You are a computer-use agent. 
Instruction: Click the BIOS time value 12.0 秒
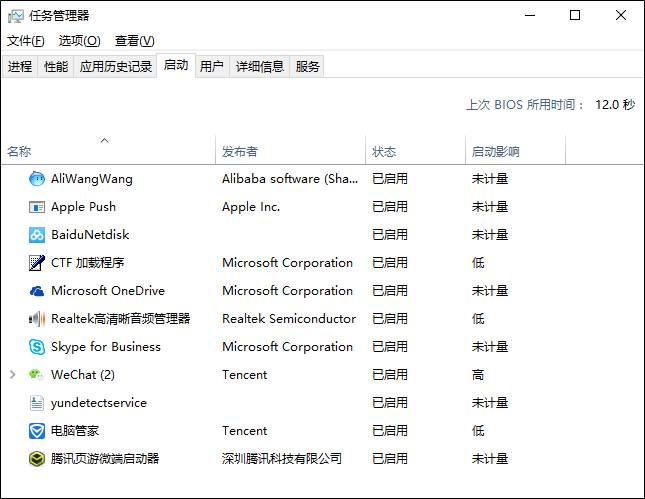tap(615, 104)
